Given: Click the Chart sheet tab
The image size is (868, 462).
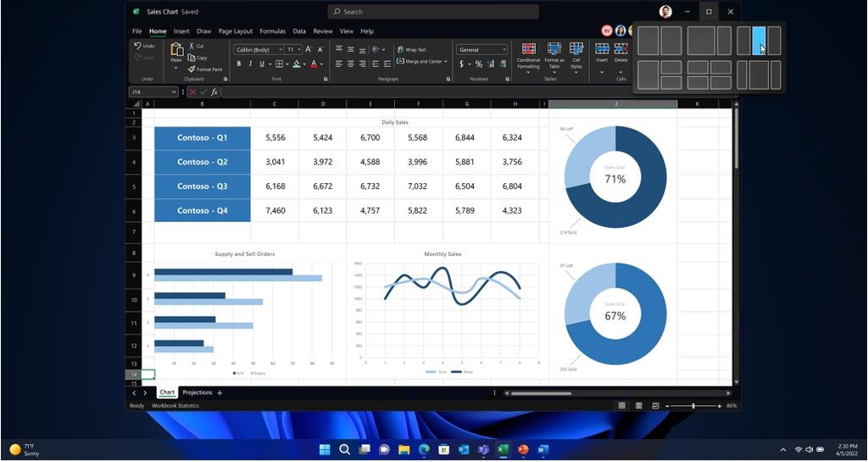Looking at the screenshot, I should 167,392.
